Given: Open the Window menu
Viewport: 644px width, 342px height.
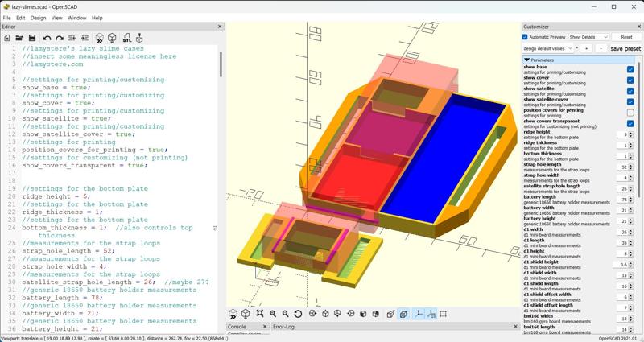Looking at the screenshot, I should point(76,17).
